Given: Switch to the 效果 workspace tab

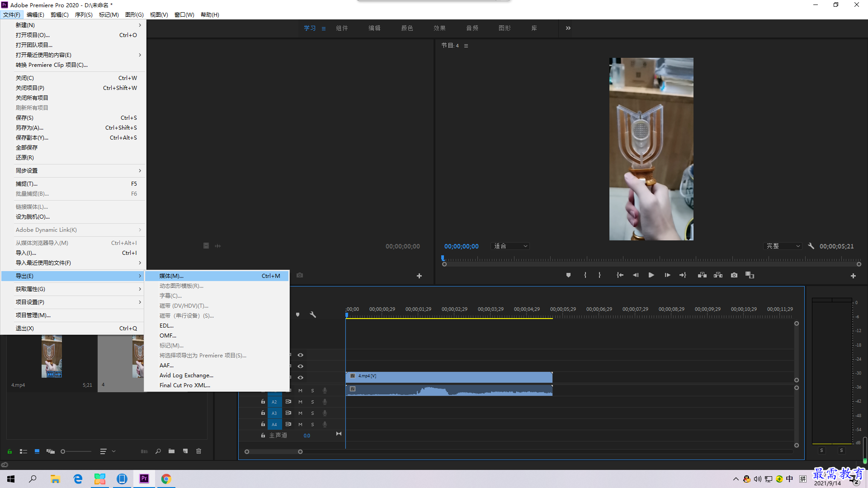Looking at the screenshot, I should pyautogui.click(x=439, y=28).
